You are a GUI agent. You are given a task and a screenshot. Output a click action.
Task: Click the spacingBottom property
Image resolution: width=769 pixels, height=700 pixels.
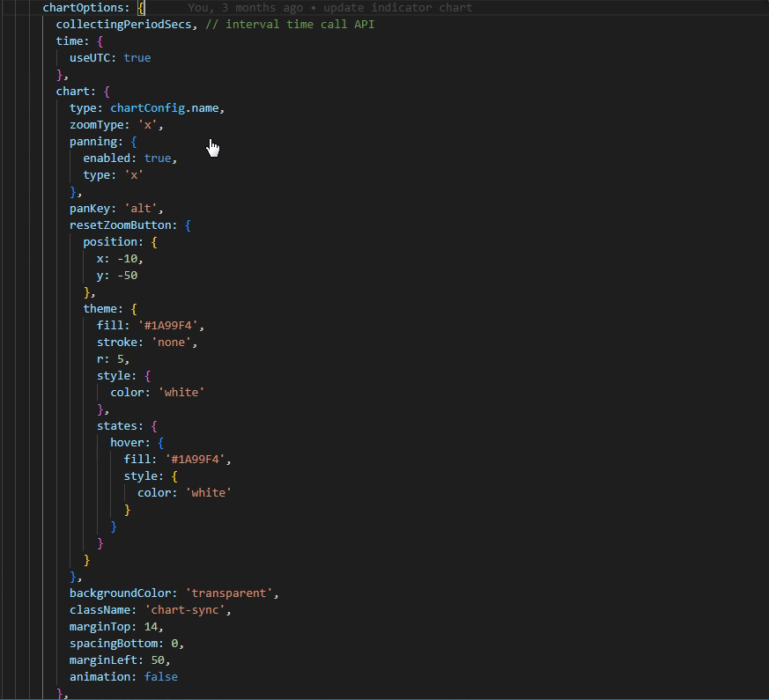113,643
